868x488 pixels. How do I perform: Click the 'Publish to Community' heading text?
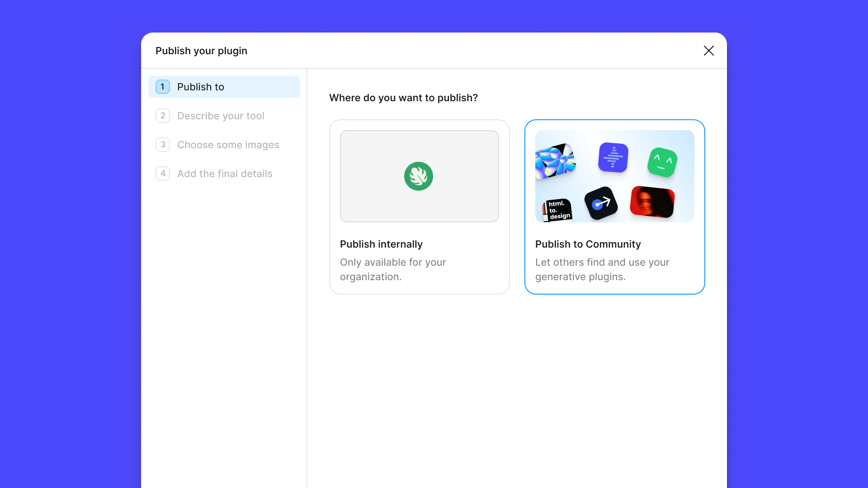[x=588, y=244]
